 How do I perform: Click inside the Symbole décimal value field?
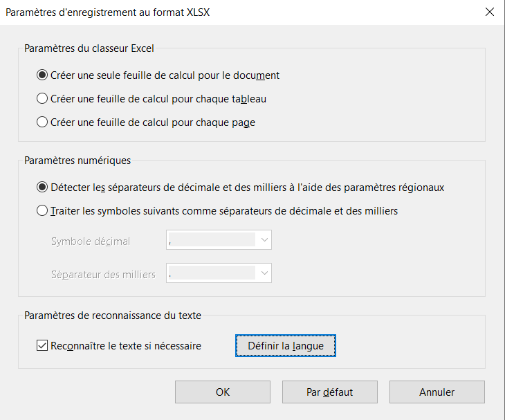[211, 241]
